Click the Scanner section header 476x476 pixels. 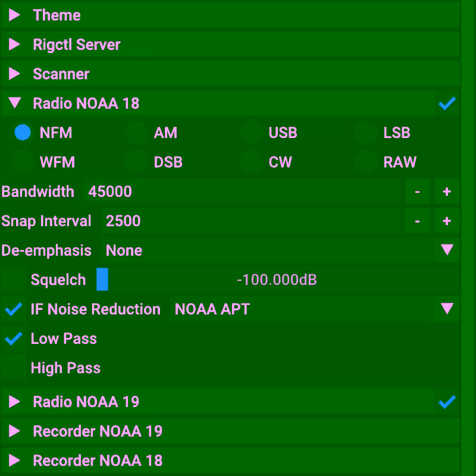pyautogui.click(x=231, y=74)
